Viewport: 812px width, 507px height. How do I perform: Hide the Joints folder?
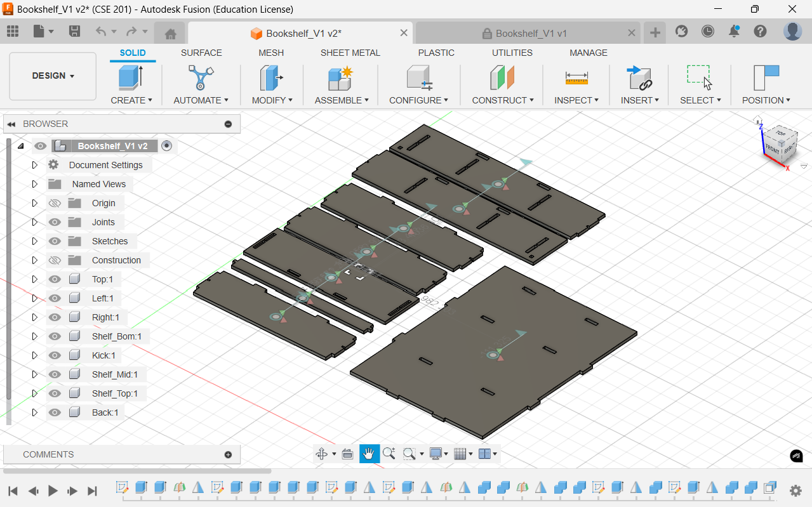(55, 222)
